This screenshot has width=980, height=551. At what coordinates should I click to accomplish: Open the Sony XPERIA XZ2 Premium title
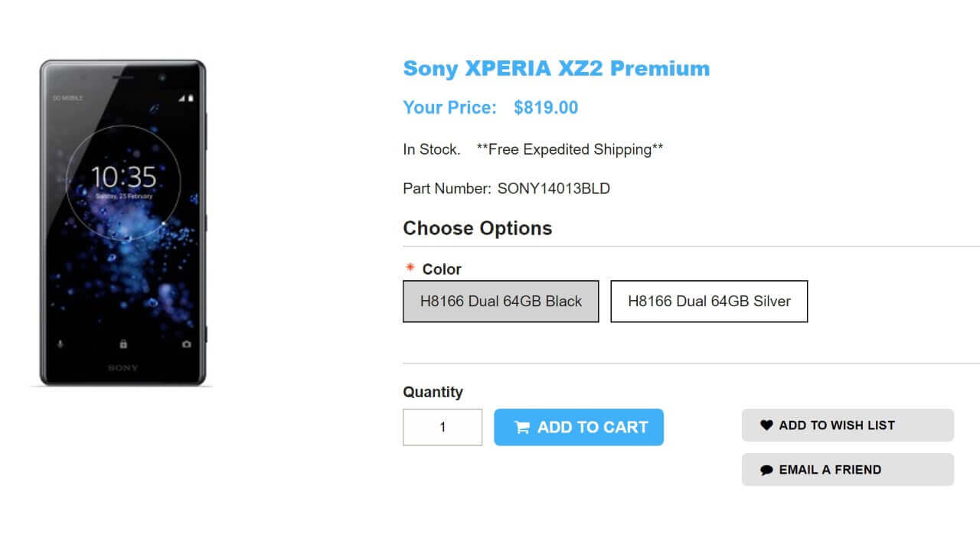click(556, 68)
